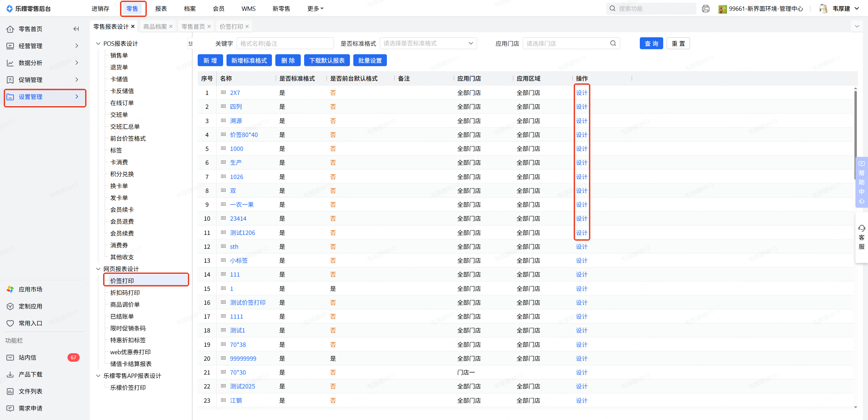Open 站内信 mail icon in sidebar

pos(10,357)
